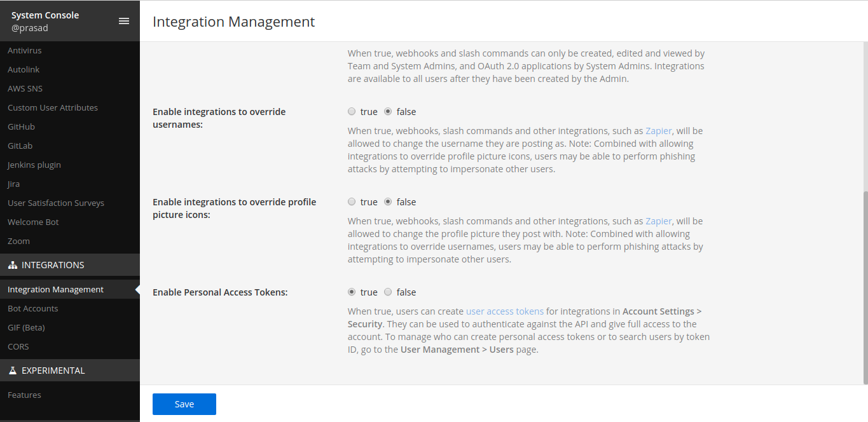The width and height of the screenshot is (868, 422).
Task: Open the Jenkins plugin settings
Action: click(34, 165)
